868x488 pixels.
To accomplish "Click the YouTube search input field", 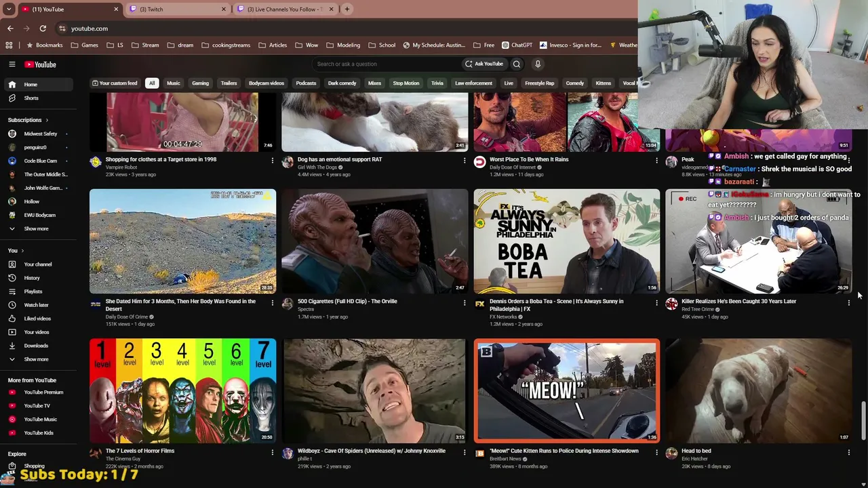I will (x=385, y=64).
